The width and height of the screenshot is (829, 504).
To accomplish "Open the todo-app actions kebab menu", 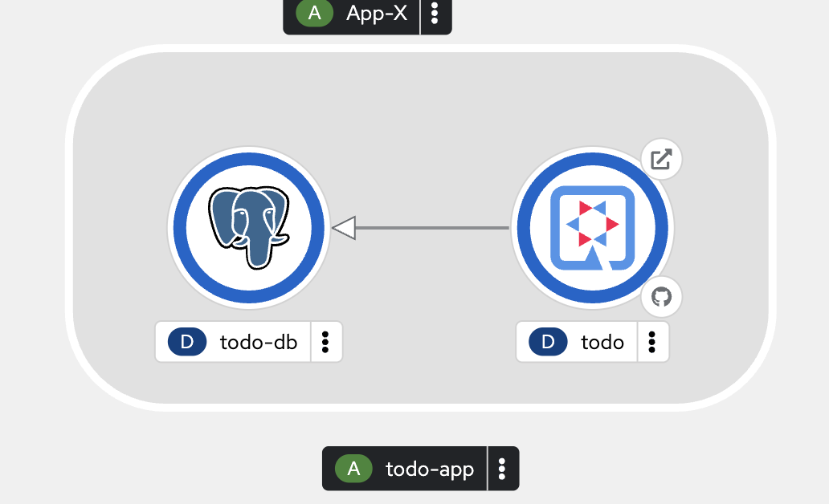I will tap(502, 469).
